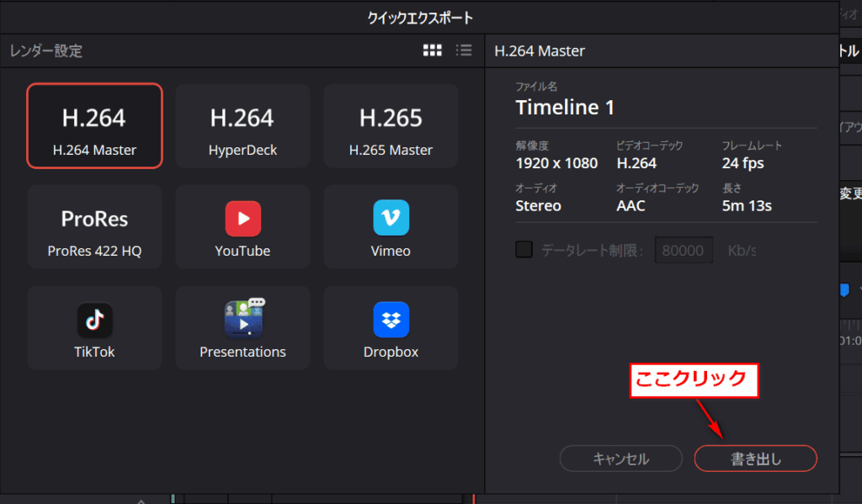Click the Timeline 1 file name
Viewport: 862px width, 504px height.
[565, 108]
